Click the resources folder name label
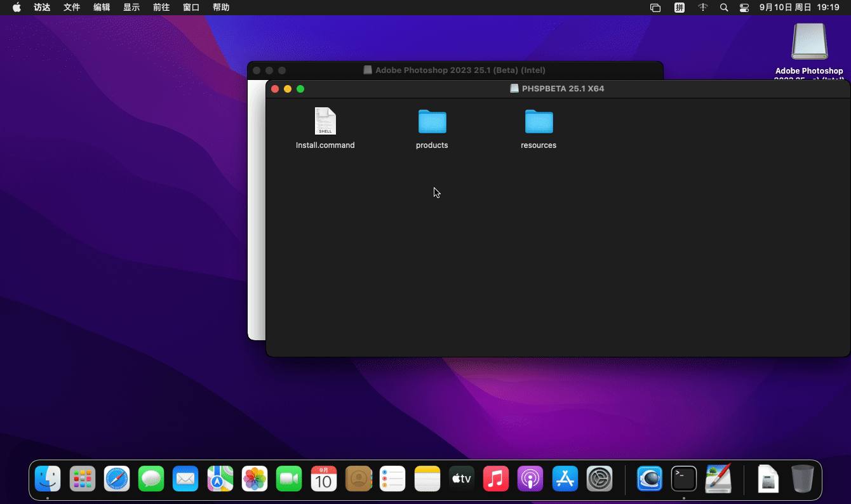This screenshot has width=851, height=504. pos(539,145)
